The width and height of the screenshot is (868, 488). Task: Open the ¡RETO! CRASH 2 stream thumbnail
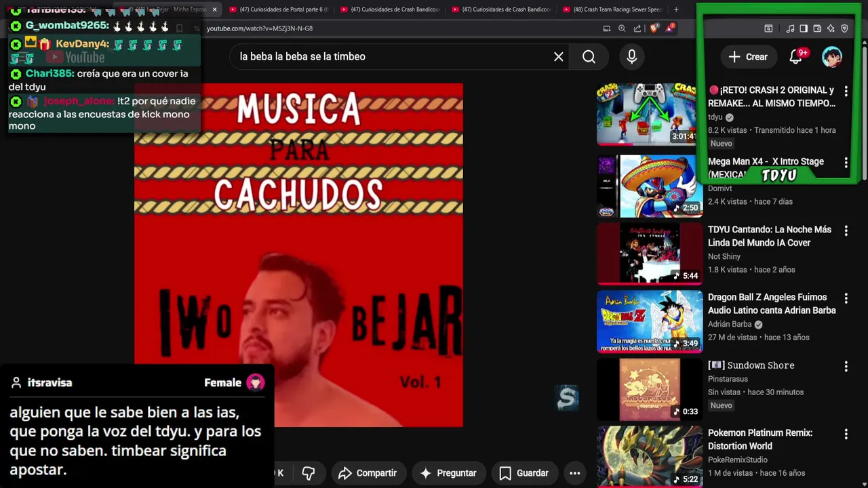pos(650,115)
